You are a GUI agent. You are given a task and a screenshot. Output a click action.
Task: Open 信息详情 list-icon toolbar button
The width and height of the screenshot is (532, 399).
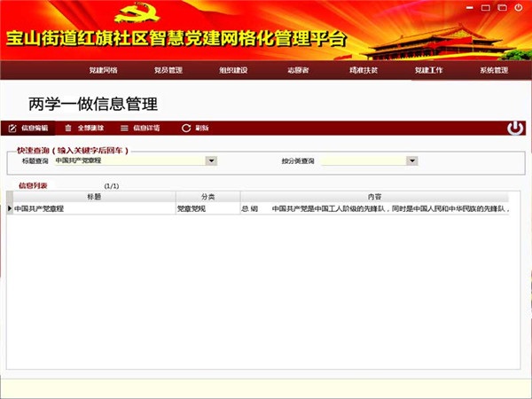click(x=140, y=128)
